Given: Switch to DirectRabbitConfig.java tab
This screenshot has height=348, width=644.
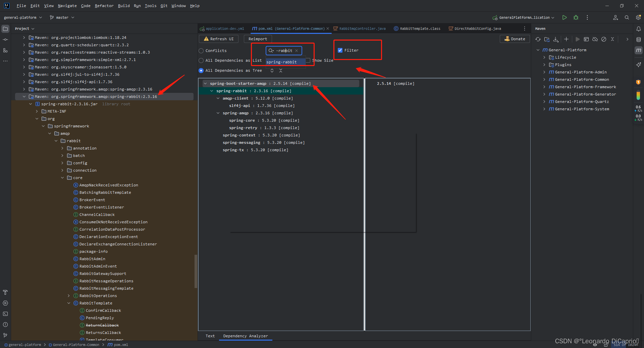Looking at the screenshot, I should point(475,28).
